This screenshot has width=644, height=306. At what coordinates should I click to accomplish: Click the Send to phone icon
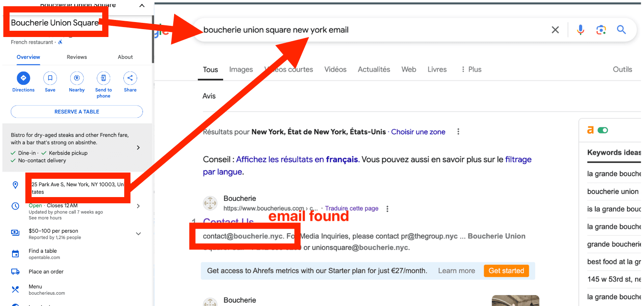coord(103,78)
